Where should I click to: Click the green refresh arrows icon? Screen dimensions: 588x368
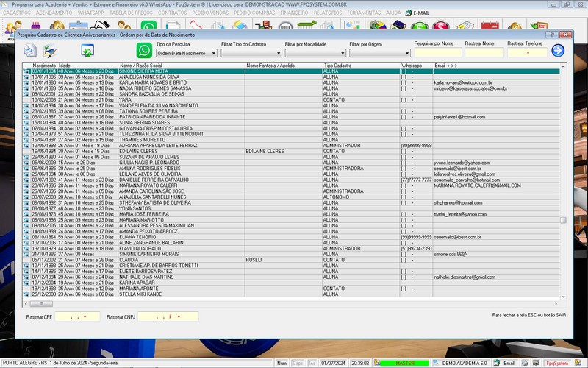(x=87, y=51)
